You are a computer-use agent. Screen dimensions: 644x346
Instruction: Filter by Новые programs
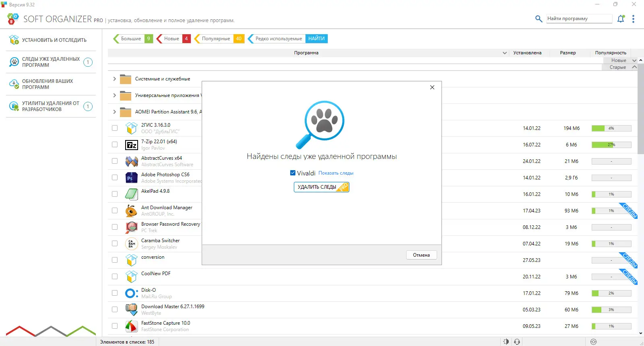tap(173, 39)
